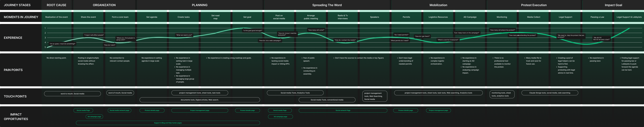This screenshot has width=644, height=127.
Task: Select the "How many will come?" quote
Action: point(316,30)
